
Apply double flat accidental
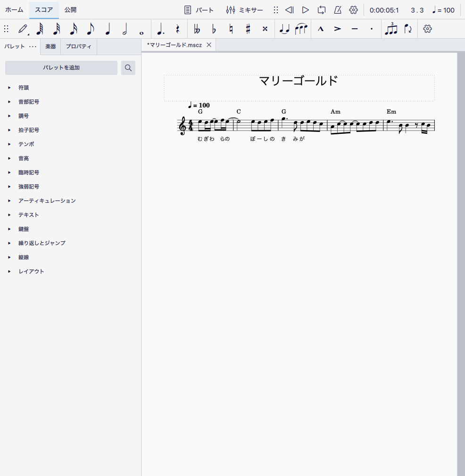click(x=197, y=29)
